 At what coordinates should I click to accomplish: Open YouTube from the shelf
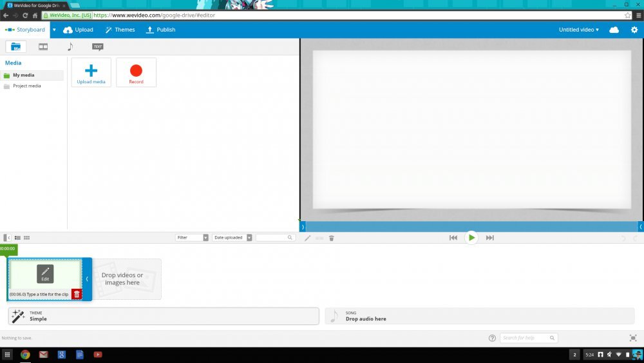[98, 355]
